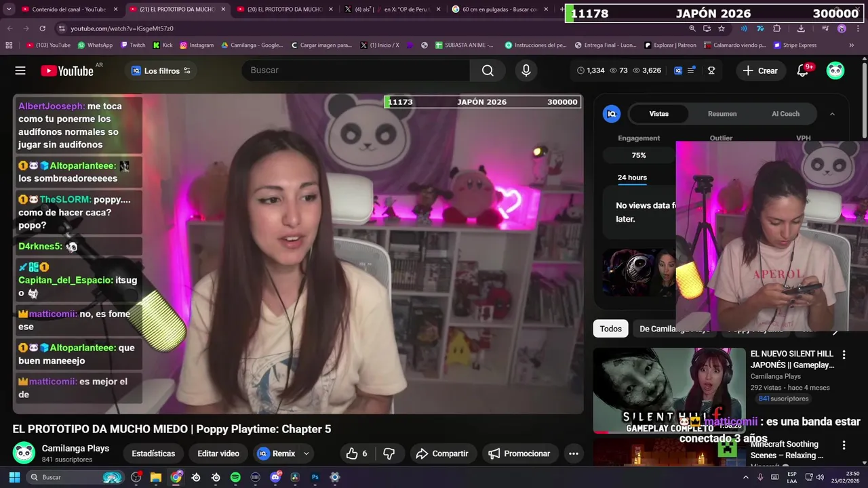This screenshot has height=488, width=868.
Task: Click the Buscar search field
Action: pos(357,70)
